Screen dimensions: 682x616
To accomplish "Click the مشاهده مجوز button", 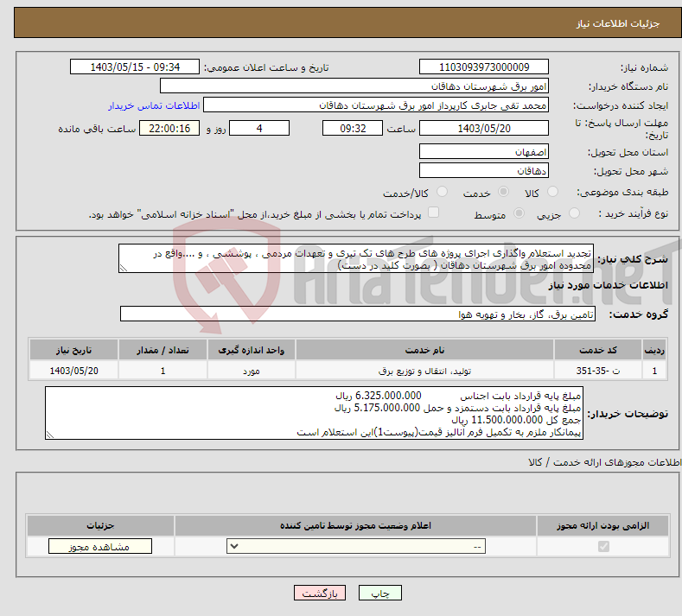I will 100,546.
